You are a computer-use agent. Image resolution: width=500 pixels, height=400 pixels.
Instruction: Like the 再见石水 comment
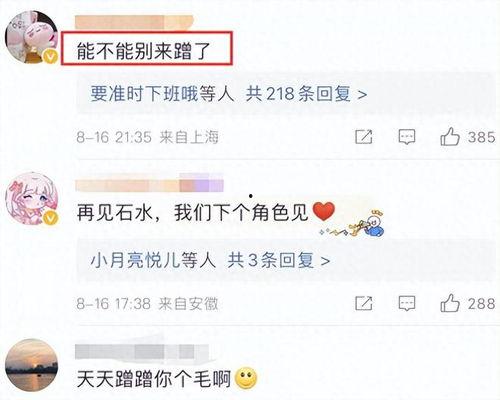450,303
